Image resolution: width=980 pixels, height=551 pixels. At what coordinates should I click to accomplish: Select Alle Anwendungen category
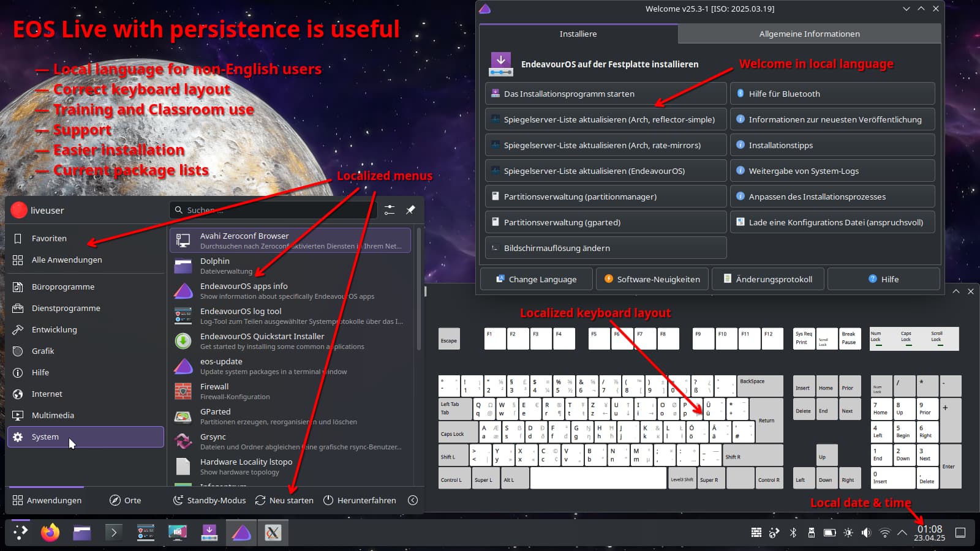[x=85, y=260]
